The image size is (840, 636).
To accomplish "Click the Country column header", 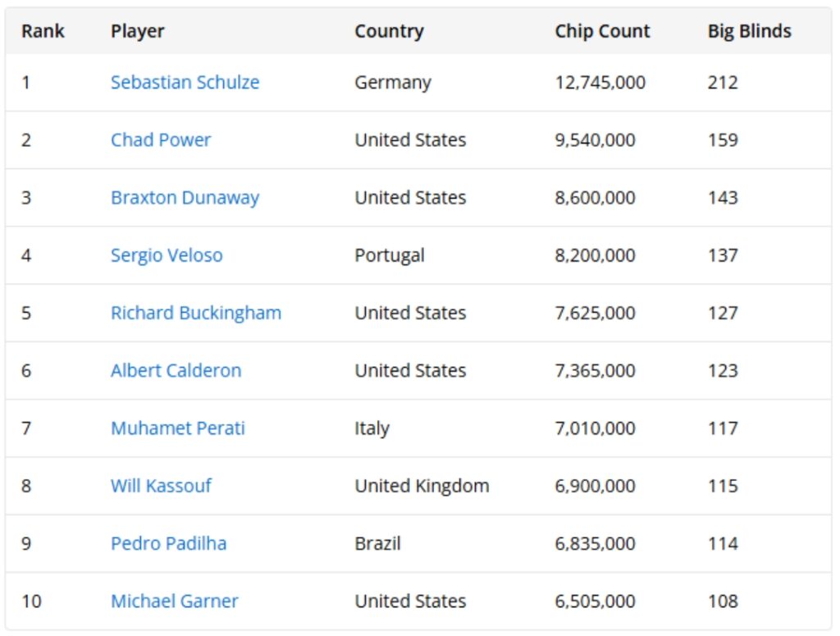I will coord(389,31).
